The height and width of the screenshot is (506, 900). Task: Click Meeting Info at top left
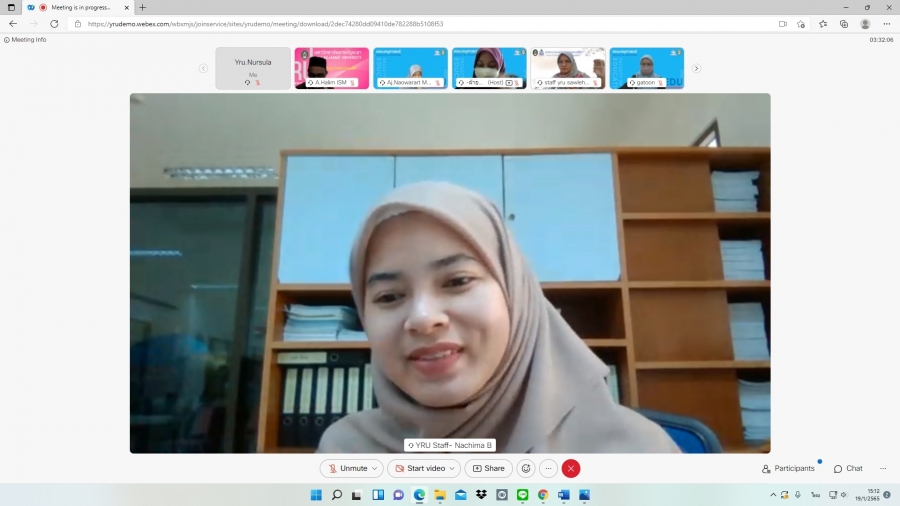(x=26, y=40)
